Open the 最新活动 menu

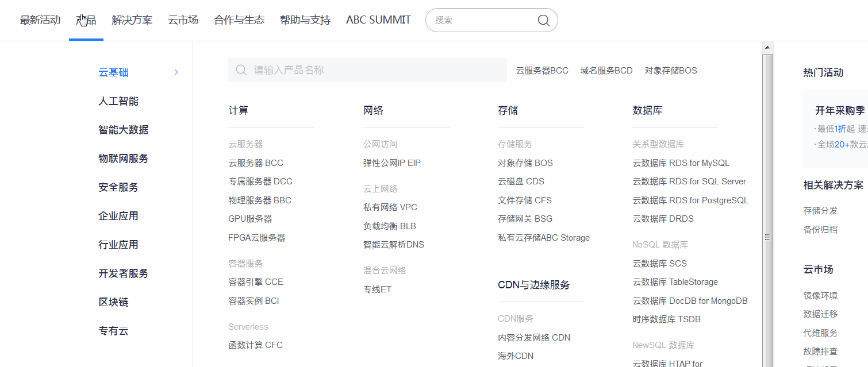40,20
